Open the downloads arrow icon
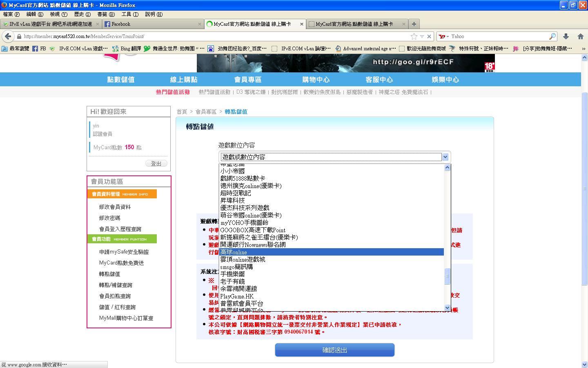 [x=566, y=36]
